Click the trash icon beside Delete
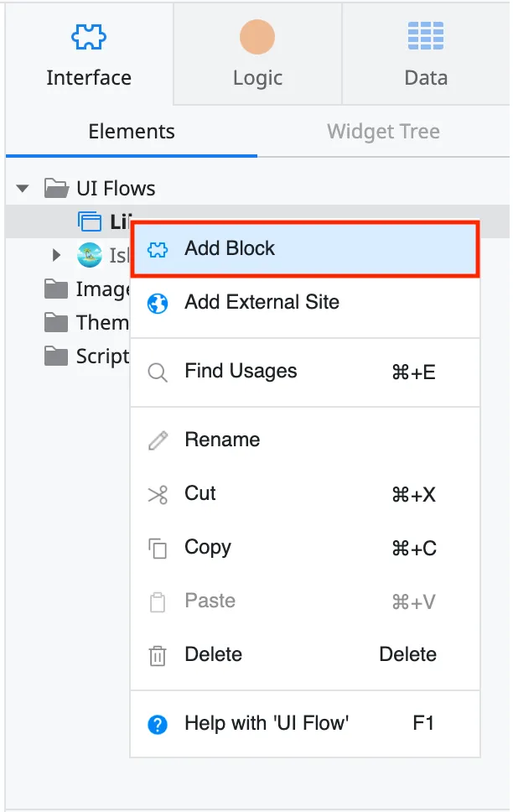513x812 pixels. [x=158, y=654]
